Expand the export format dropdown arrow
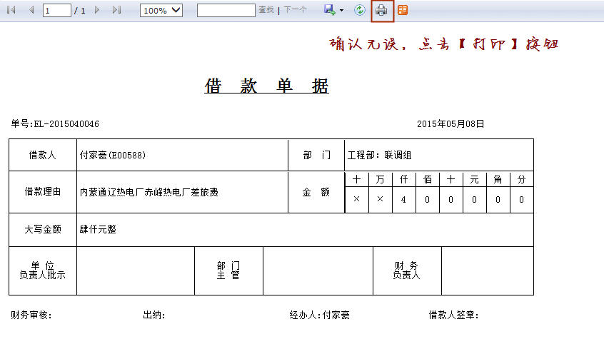604x364 pixels. [342, 11]
